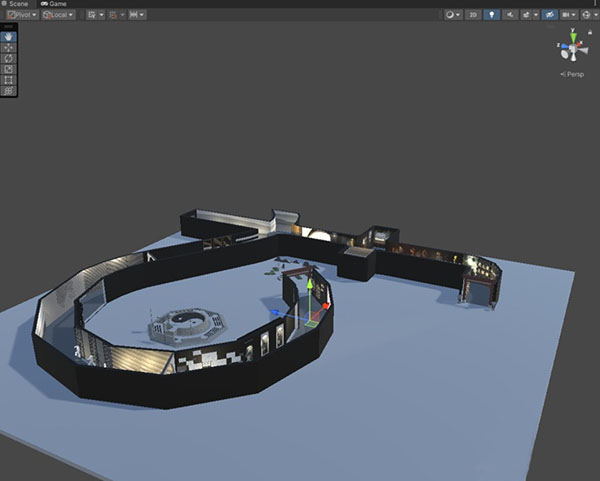
Task: Select the combined Transform tool
Action: click(x=9, y=91)
